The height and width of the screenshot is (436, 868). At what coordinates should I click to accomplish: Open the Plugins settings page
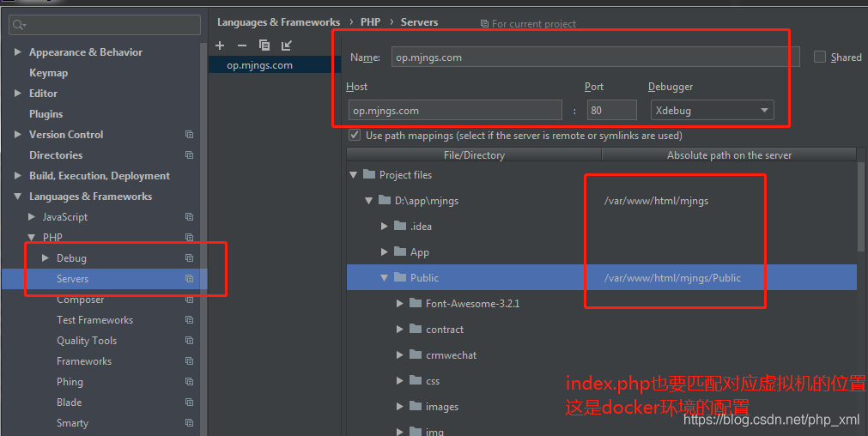point(46,114)
